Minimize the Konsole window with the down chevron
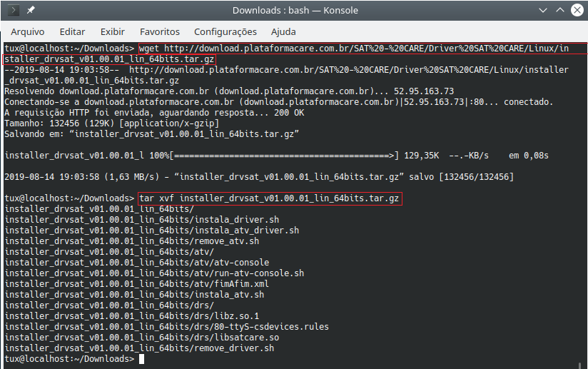 [x=542, y=10]
